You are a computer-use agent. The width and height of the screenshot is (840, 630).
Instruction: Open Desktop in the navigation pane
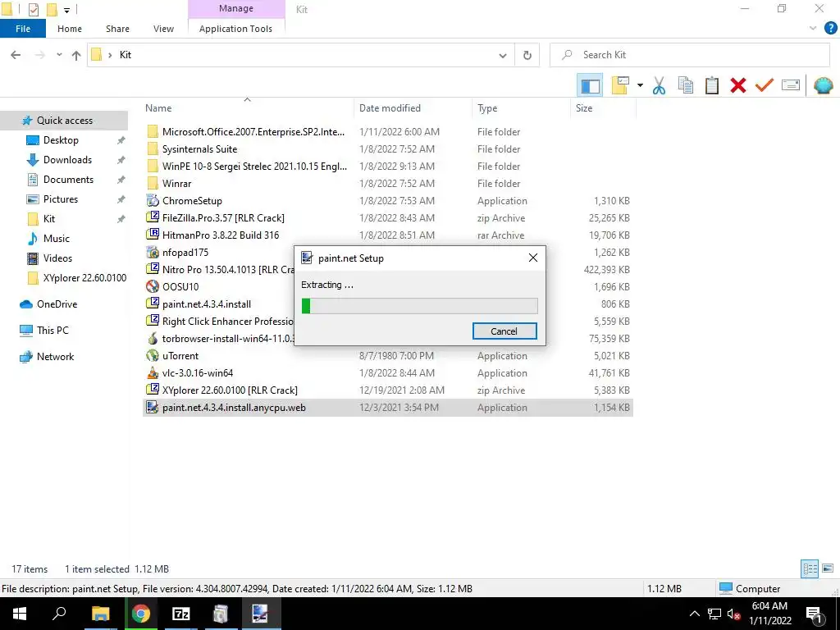tap(61, 140)
